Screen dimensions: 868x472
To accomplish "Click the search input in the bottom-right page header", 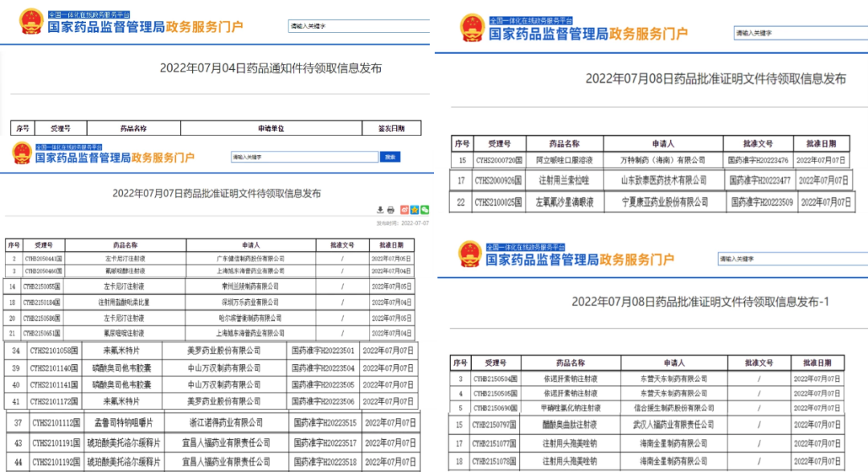I will (782, 259).
